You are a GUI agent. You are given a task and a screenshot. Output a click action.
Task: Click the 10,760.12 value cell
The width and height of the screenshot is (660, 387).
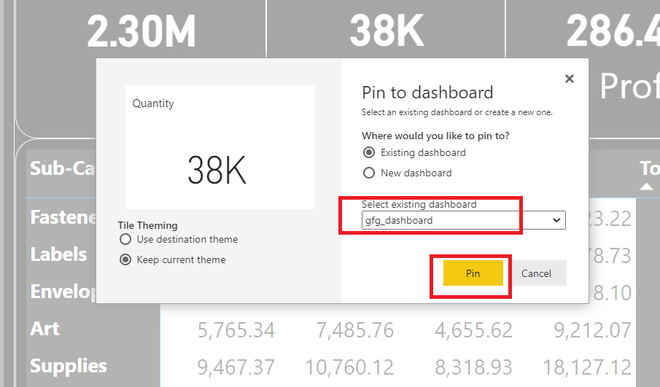349,367
